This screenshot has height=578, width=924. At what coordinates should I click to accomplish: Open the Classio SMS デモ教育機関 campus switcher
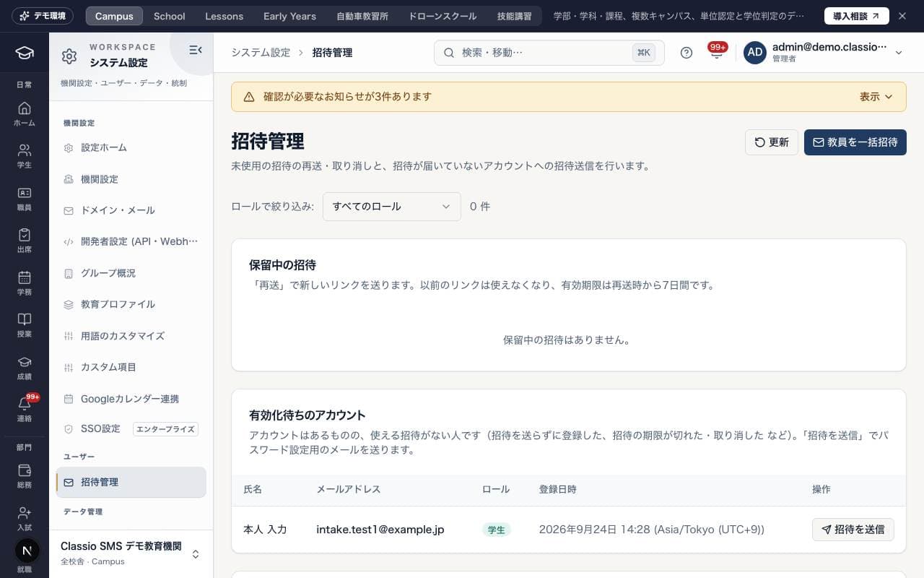(131, 553)
